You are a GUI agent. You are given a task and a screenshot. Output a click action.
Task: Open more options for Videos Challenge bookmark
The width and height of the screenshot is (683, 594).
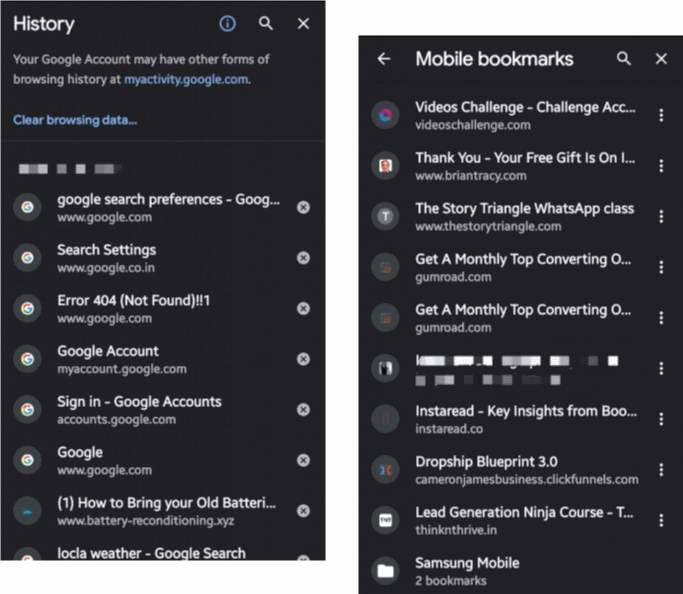click(x=661, y=115)
